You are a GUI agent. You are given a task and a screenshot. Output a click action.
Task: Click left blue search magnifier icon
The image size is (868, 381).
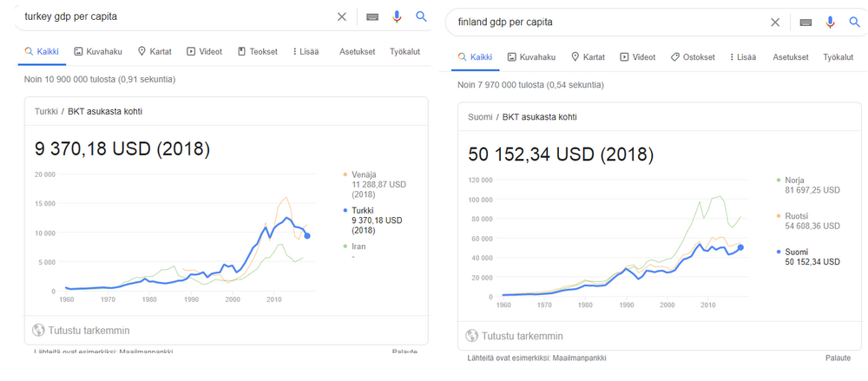click(x=421, y=16)
